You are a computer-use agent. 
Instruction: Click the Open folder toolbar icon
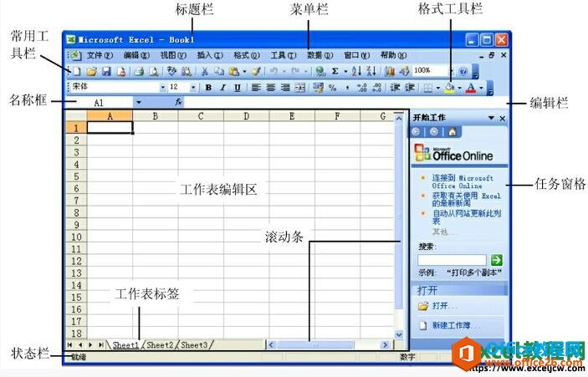(91, 71)
